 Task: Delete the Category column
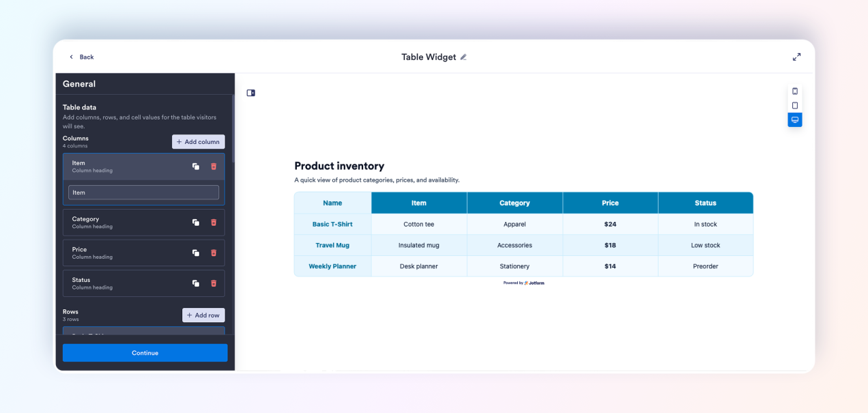(x=214, y=223)
